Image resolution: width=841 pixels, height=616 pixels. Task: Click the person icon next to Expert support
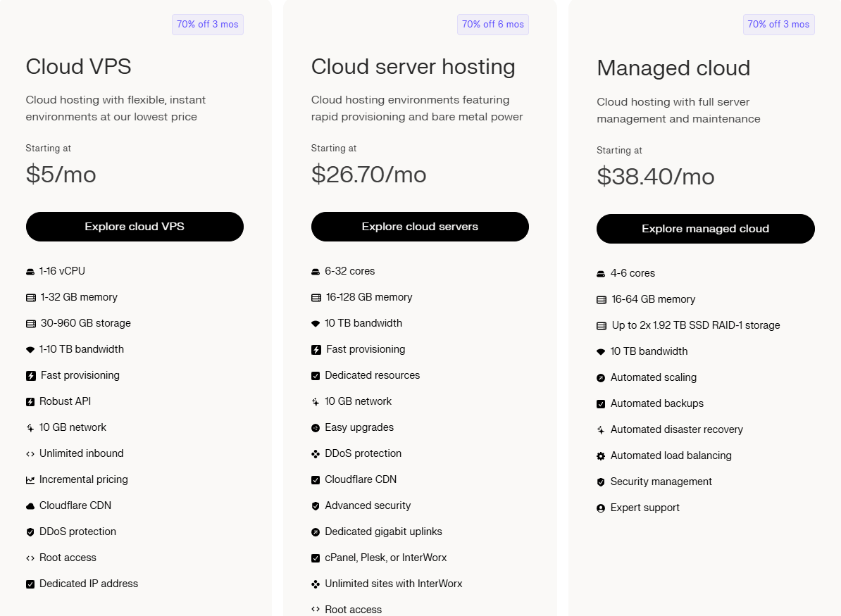click(x=601, y=508)
